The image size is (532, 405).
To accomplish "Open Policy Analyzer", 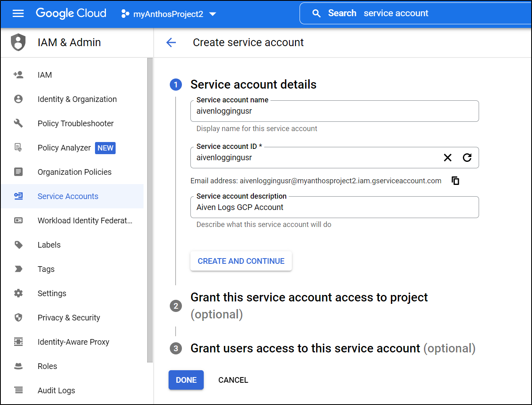I will click(72, 148).
